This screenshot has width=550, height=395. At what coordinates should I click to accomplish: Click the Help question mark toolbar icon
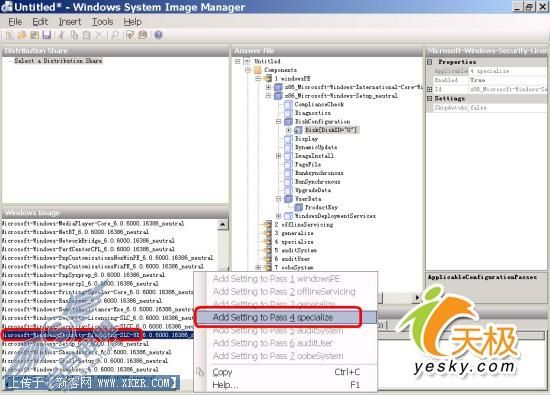[x=158, y=35]
